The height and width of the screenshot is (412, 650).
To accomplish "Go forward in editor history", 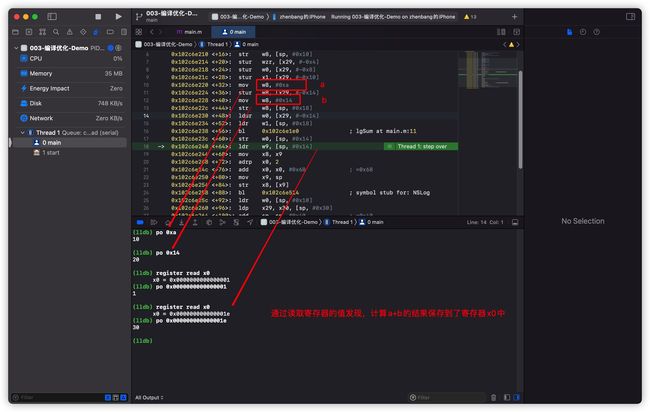I will (x=160, y=32).
